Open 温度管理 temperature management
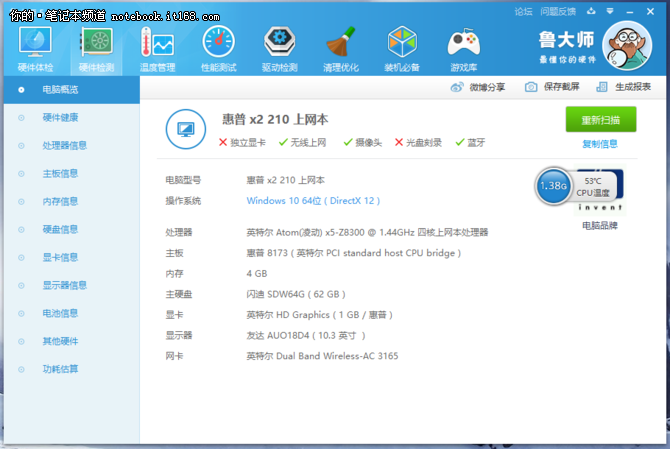This screenshot has height=449, width=670. coord(158,49)
